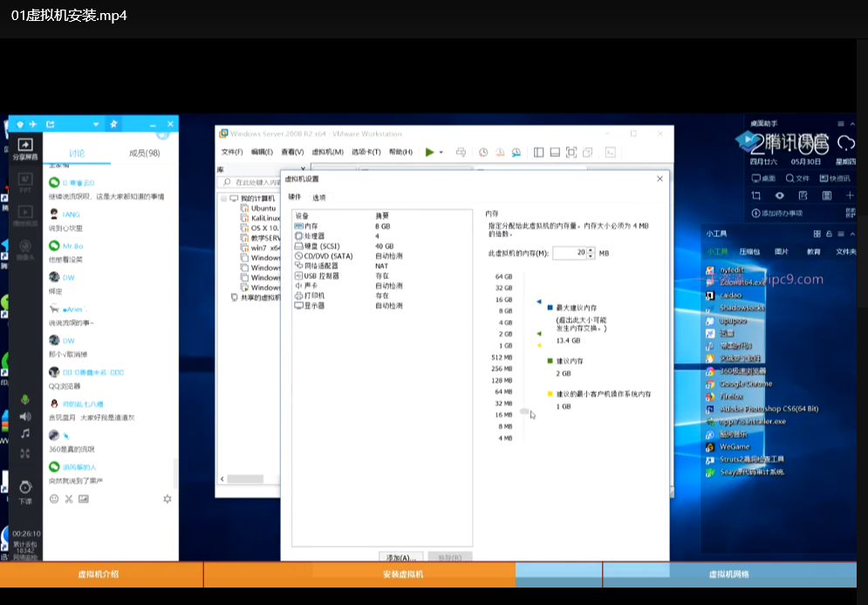Close the 虚拟机设置 dialog
Image resolution: width=868 pixels, height=605 pixels.
coord(660,179)
